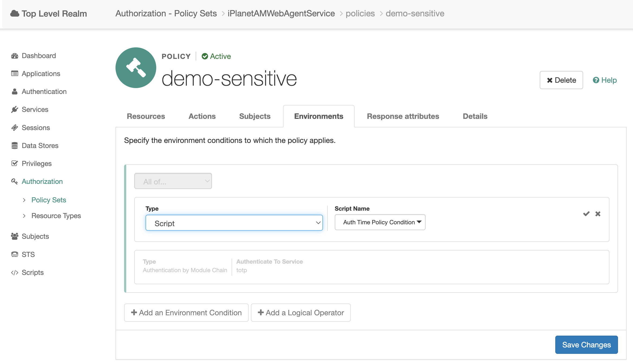Click the Privileges checkmark icon
Viewport: 633px width, 364px height.
pos(14,164)
